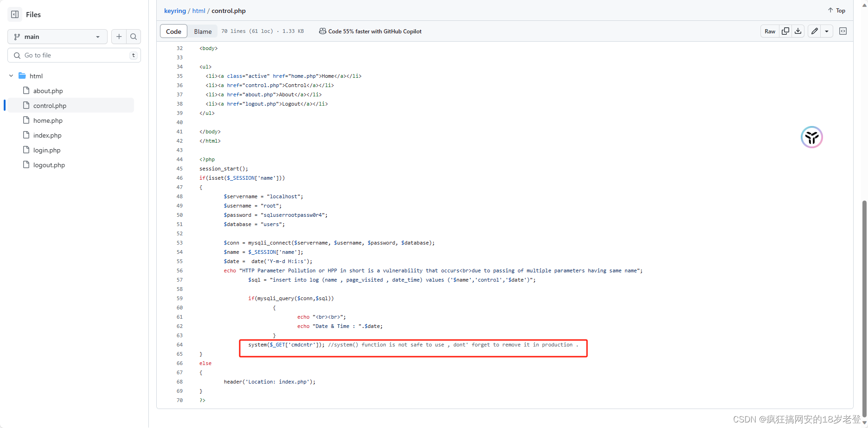Open login.php in file tree
The height and width of the screenshot is (428, 868).
coord(47,150)
